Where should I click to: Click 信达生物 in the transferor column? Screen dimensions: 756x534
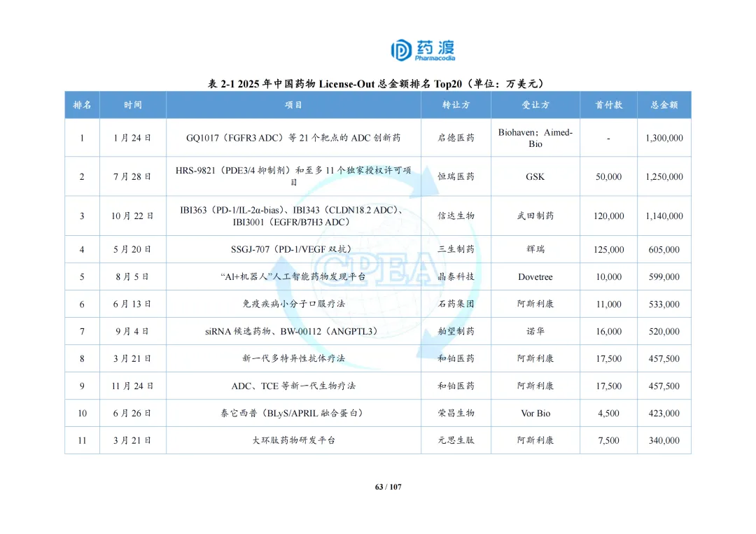pyautogui.click(x=456, y=216)
